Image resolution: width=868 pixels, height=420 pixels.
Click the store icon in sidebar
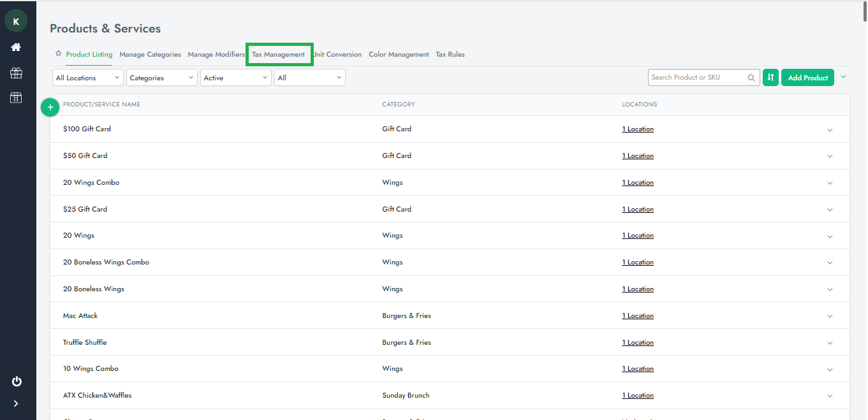16,98
